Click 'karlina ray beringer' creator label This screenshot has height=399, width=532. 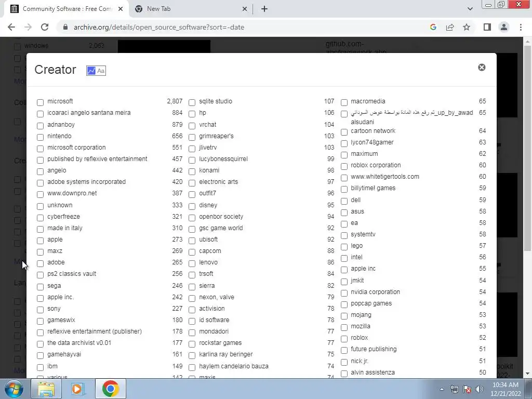point(225,354)
